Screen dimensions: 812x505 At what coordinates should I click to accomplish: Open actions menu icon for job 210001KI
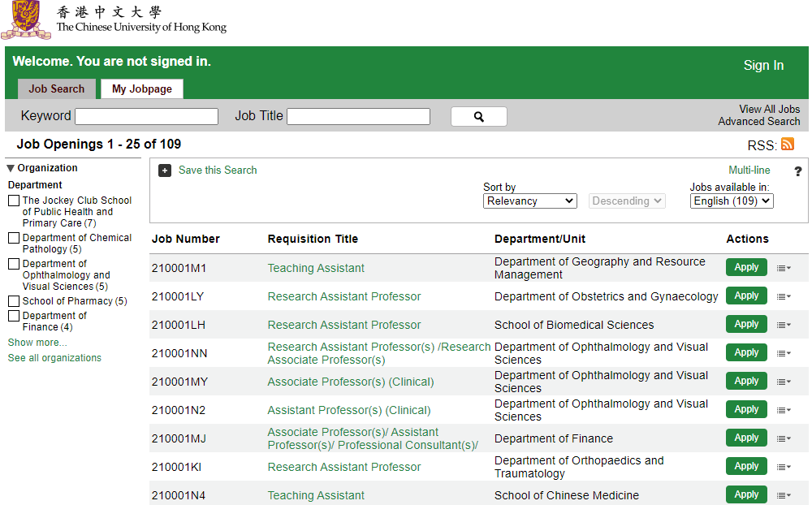coord(784,468)
